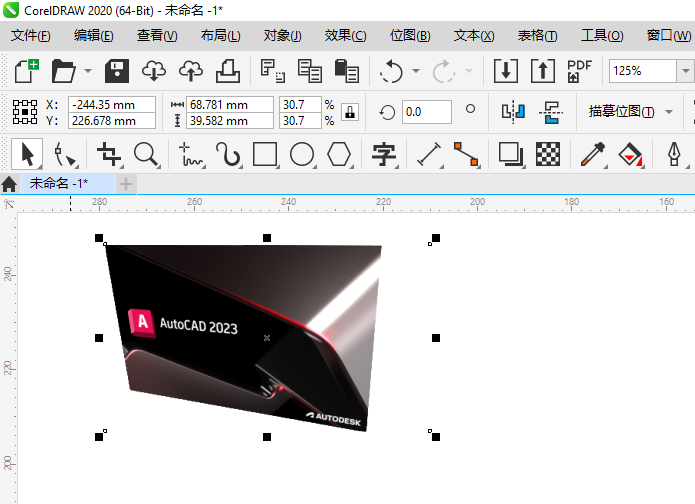
Task: Open the 效果(C) menu
Action: pyautogui.click(x=345, y=35)
